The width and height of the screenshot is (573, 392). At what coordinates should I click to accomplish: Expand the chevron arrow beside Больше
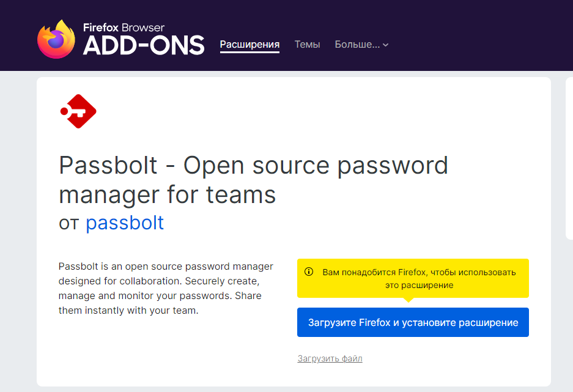(386, 45)
